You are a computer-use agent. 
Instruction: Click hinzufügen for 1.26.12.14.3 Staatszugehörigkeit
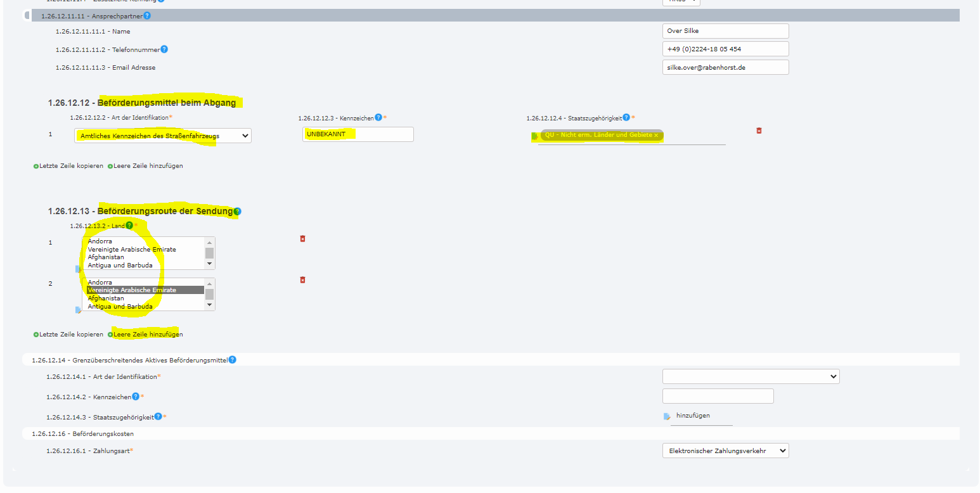click(692, 416)
